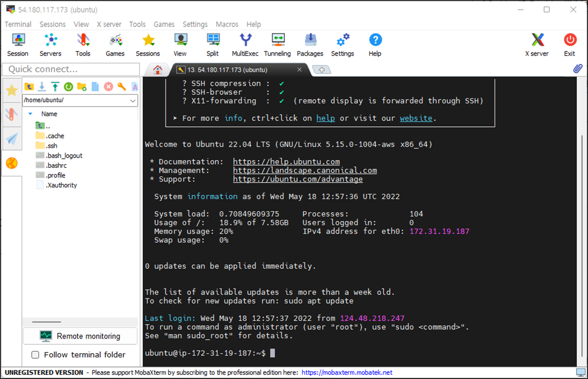Click the red delete icon in SFTP toolbar
The image size is (588, 379).
tap(108, 87)
